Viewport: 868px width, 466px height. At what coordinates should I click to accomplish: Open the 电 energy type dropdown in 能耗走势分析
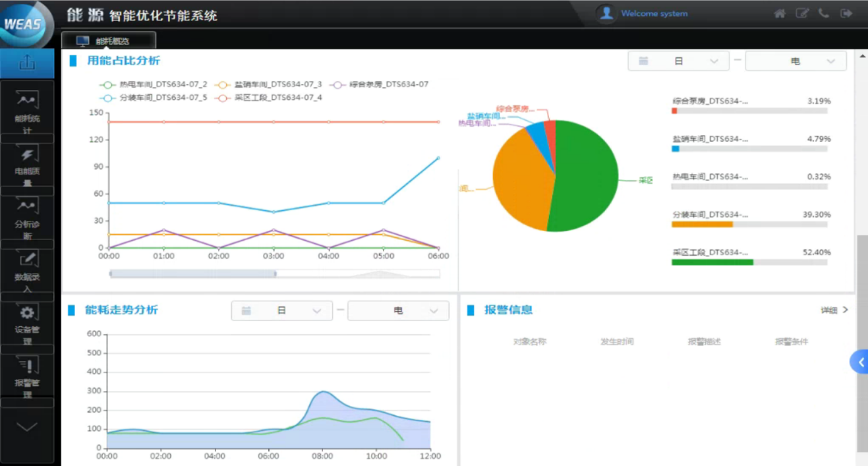[x=398, y=310]
